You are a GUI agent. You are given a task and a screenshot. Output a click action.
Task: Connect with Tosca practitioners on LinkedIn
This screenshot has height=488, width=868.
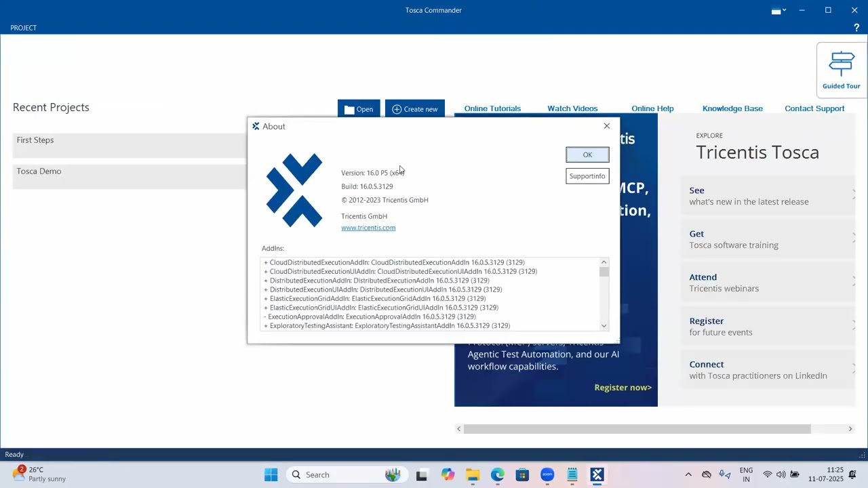(769, 370)
